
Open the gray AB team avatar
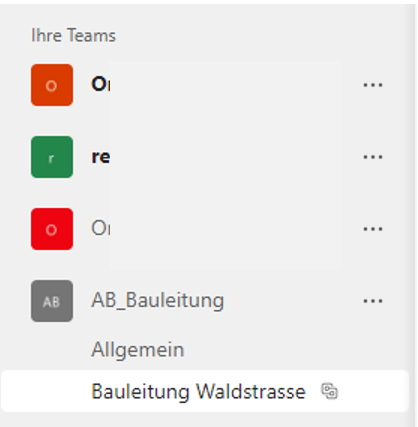pos(52,301)
